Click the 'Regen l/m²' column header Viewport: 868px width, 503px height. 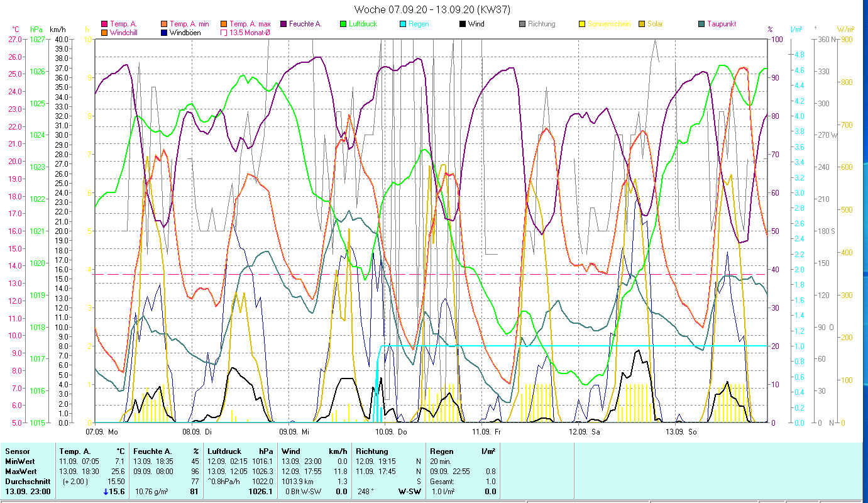tap(463, 451)
